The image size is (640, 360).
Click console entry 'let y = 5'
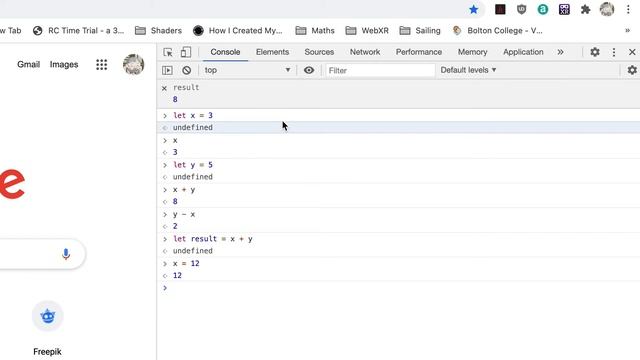[x=193, y=165]
